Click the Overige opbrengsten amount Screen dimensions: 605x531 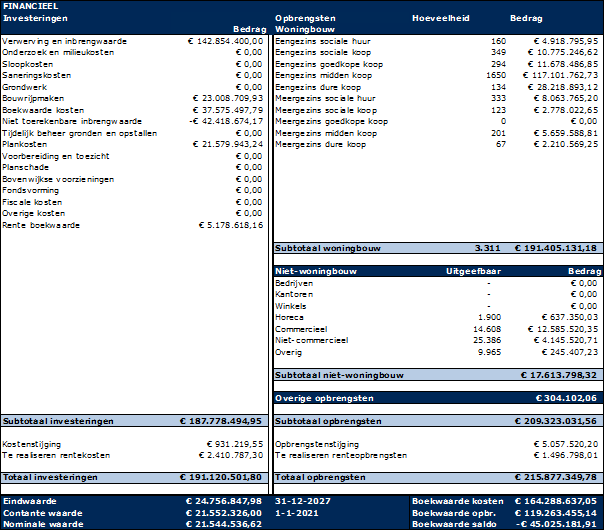pos(565,398)
